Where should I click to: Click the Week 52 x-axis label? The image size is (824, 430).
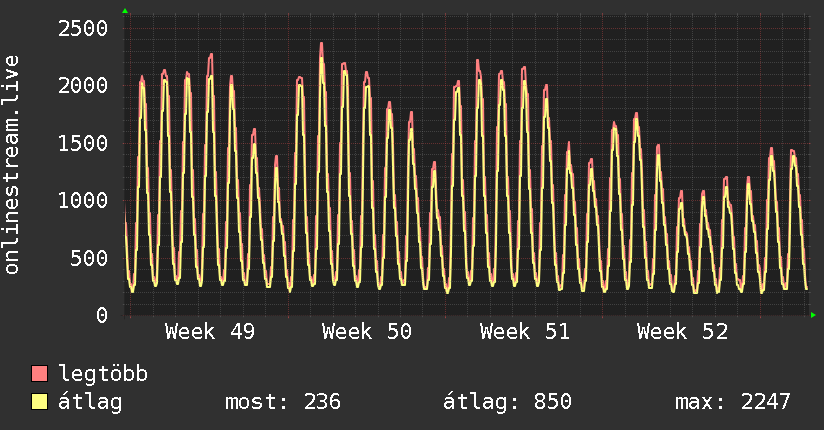coord(682,332)
